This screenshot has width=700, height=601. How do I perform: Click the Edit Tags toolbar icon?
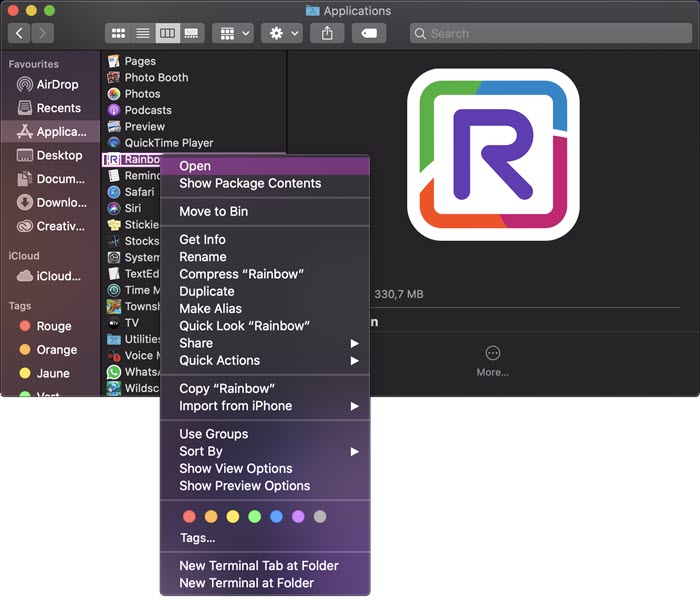point(368,33)
